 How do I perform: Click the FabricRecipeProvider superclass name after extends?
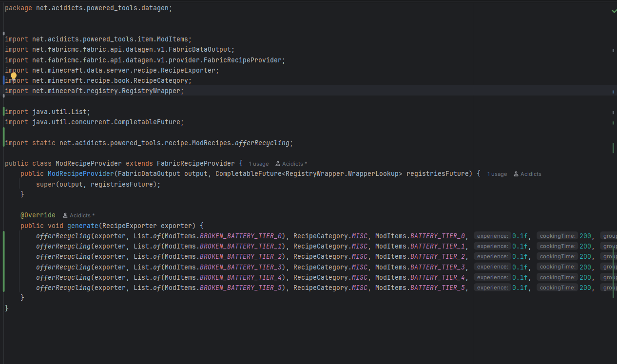195,163
